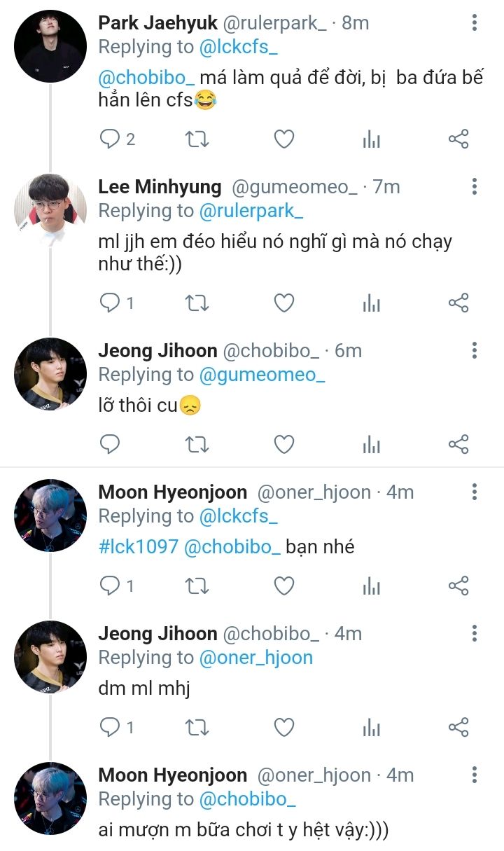Like Lee Minhyung's reply
504x851 pixels.
pyautogui.click(x=283, y=303)
